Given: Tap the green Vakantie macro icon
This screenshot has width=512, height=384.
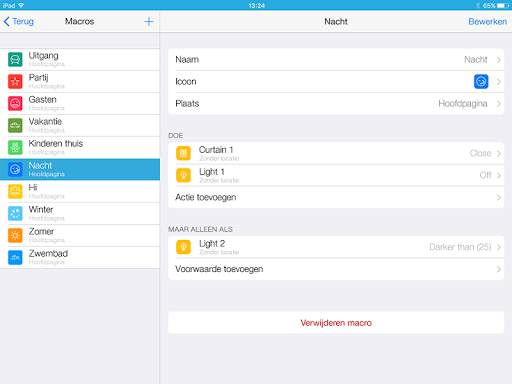Looking at the screenshot, I should (15, 125).
